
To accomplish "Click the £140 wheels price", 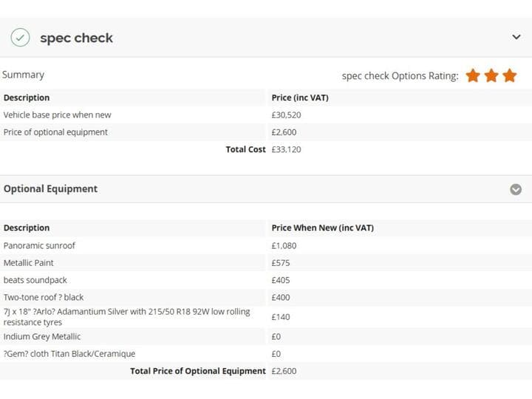I will [x=281, y=317].
